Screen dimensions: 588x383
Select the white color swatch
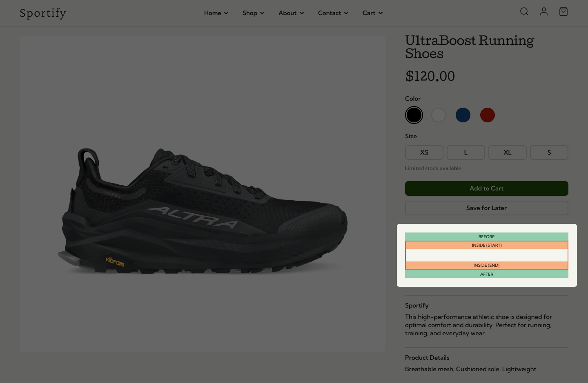tap(439, 115)
